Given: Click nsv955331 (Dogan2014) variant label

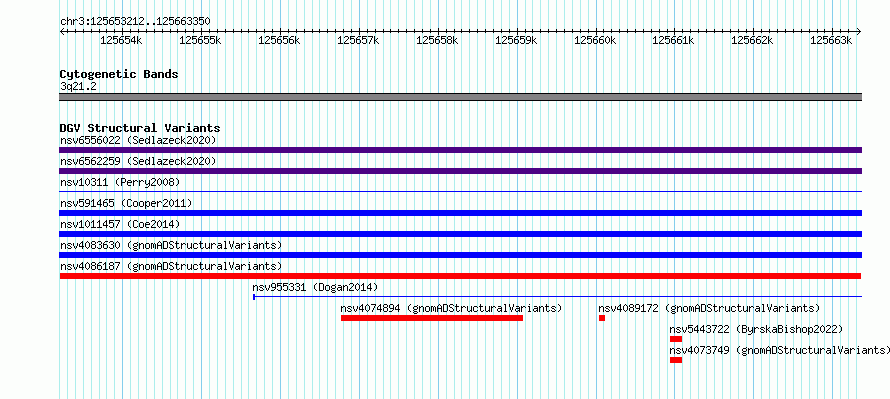Looking at the screenshot, I should [315, 287].
